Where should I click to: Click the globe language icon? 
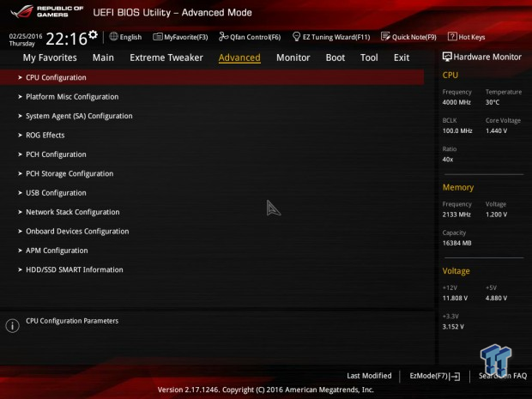point(113,36)
